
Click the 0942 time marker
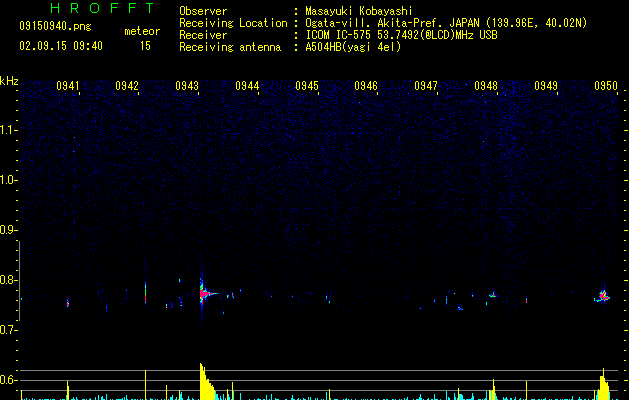point(127,86)
